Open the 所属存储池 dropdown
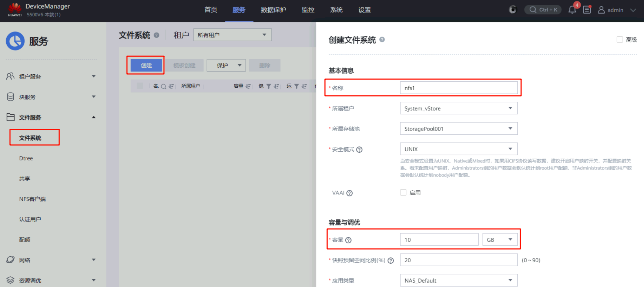This screenshot has width=644, height=287. click(459, 129)
